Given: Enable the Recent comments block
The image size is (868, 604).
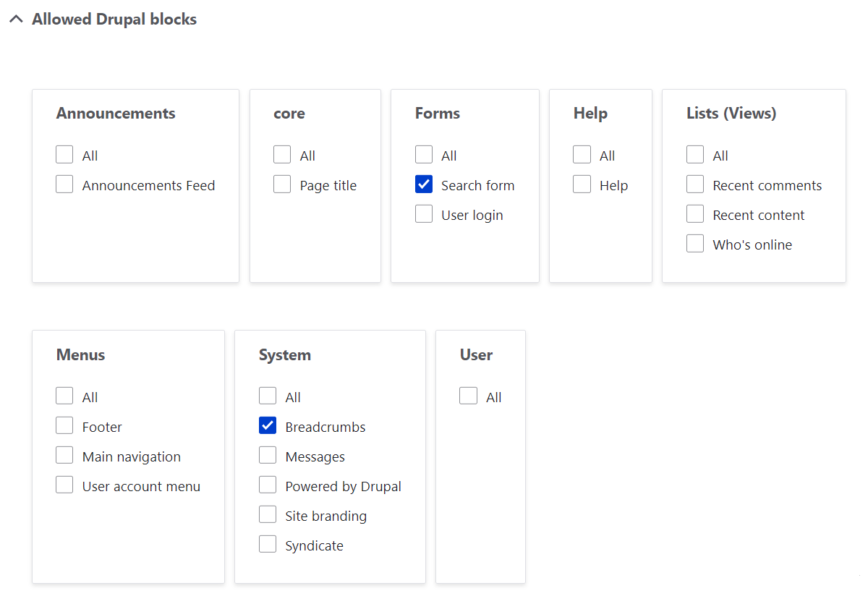Looking at the screenshot, I should tap(695, 184).
